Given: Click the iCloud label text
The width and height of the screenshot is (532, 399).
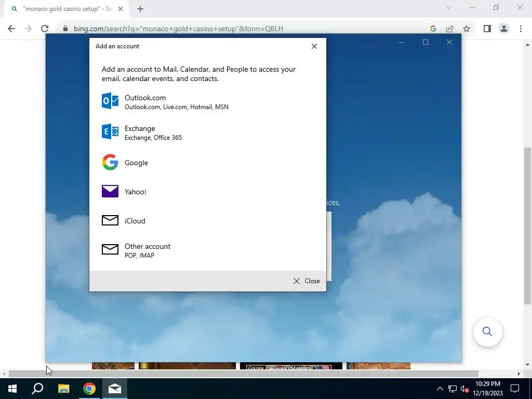Looking at the screenshot, I should 135,221.
